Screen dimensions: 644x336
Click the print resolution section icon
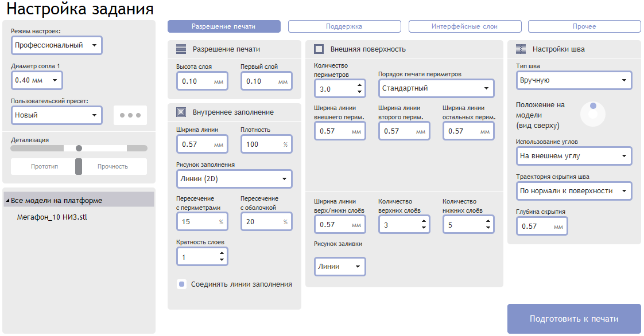[181, 49]
